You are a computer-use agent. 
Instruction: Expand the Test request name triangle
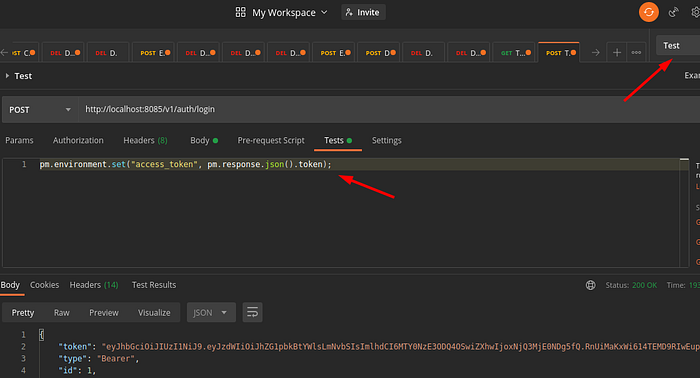pos(7,76)
